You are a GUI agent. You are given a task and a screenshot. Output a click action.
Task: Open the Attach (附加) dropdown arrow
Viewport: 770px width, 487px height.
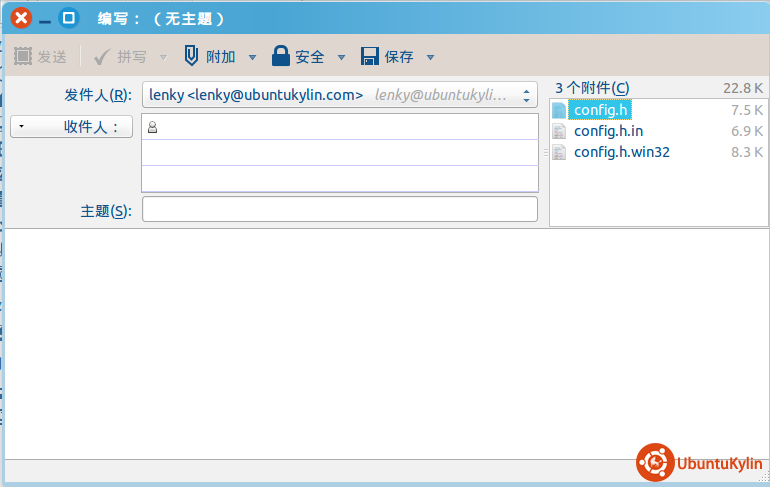(x=252, y=57)
